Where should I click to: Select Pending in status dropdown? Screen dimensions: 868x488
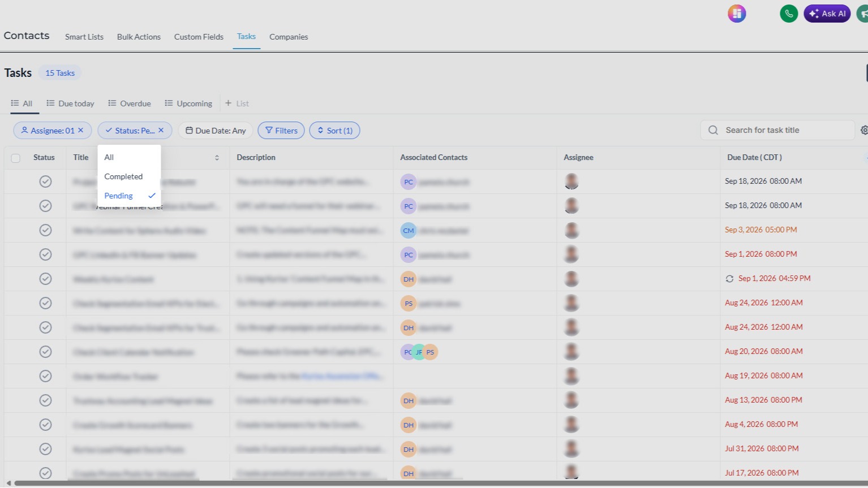point(129,196)
